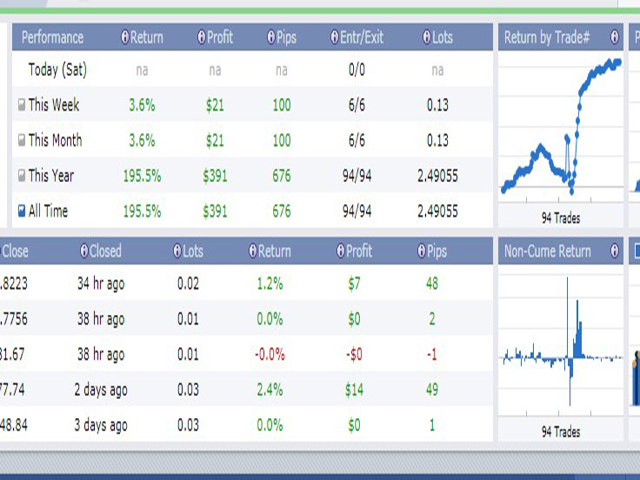Click the 1.2% return value in trades table
Screen dimensions: 640x480
coord(269,283)
